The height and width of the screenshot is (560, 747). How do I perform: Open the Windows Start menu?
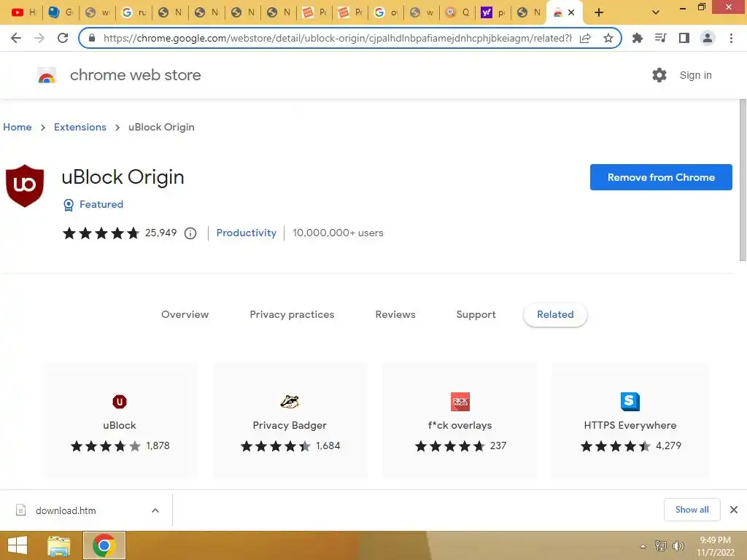(x=18, y=545)
